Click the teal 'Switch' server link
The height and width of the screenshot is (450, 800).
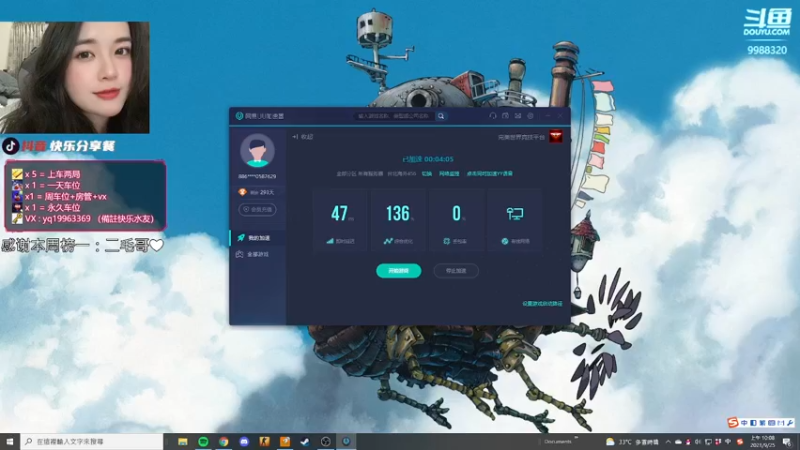427,174
